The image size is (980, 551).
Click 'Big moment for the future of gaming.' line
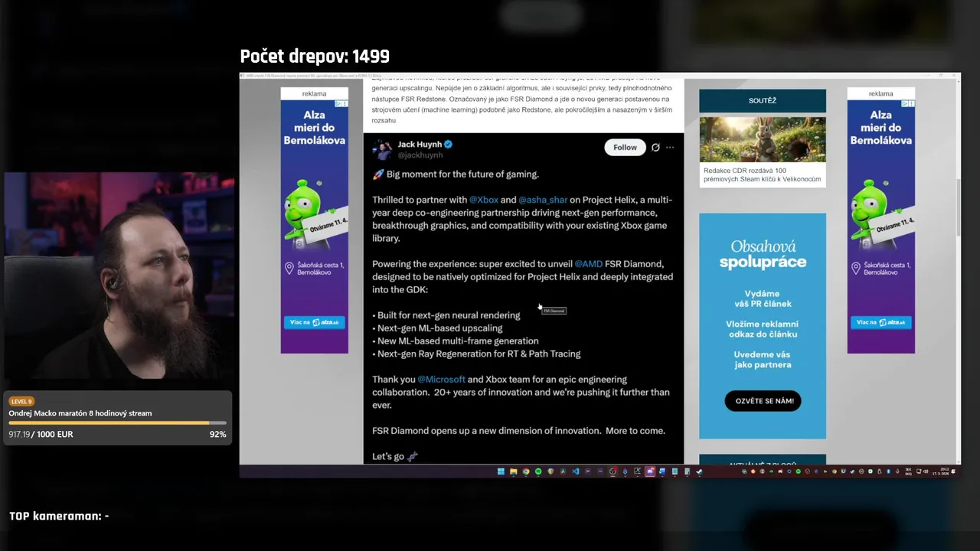coord(462,174)
